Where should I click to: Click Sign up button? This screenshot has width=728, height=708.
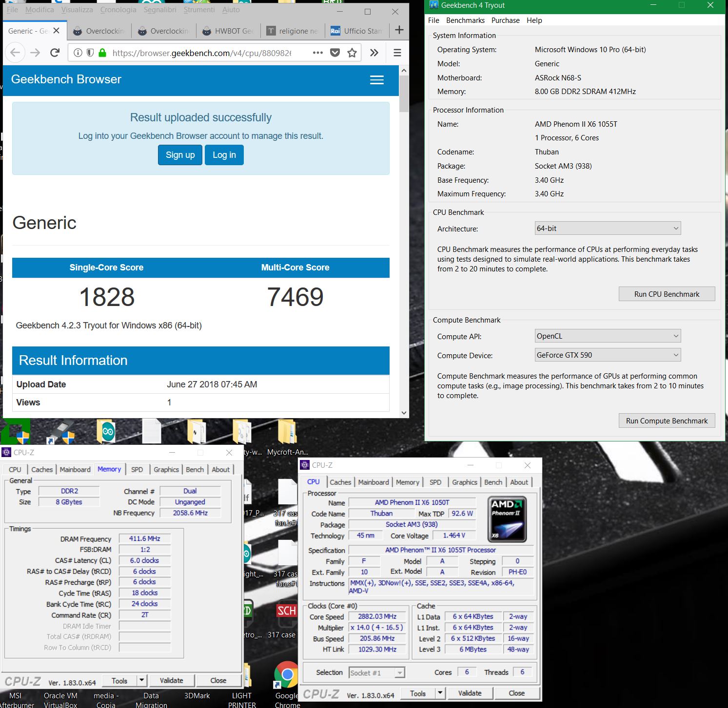pyautogui.click(x=180, y=155)
